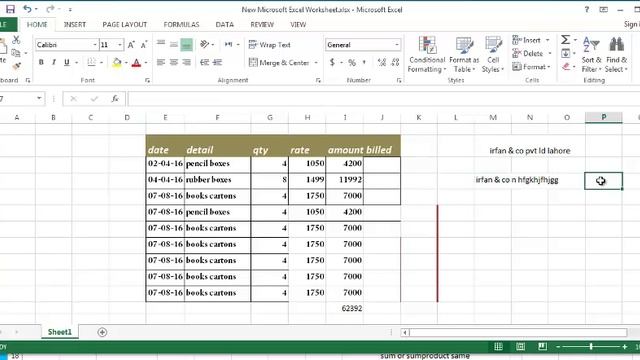This screenshot has height=360, width=640.
Task: Click the Orientation text angle icon
Action: [204, 44]
